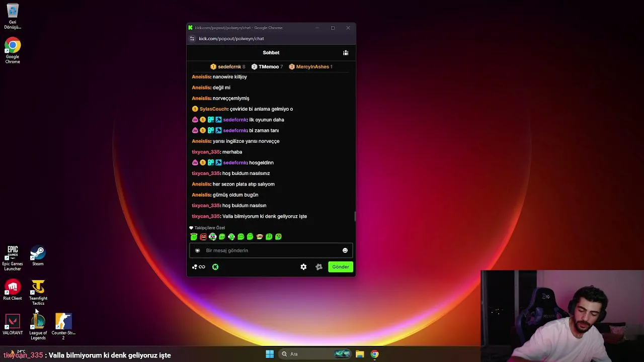Click sedefcrnk on the "hosgeldinn" message
Image resolution: width=644 pixels, height=362 pixels.
point(234,163)
